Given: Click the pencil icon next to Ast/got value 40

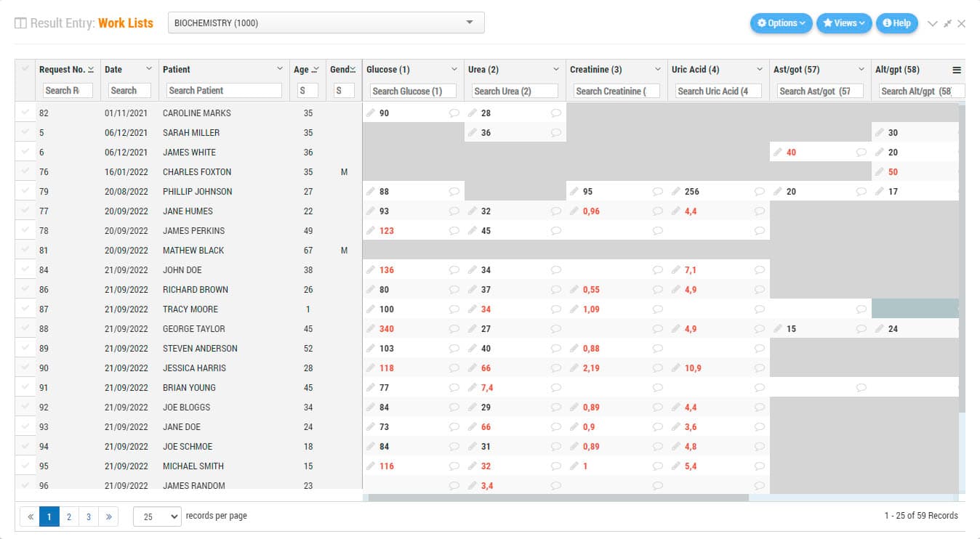Looking at the screenshot, I should point(778,153).
